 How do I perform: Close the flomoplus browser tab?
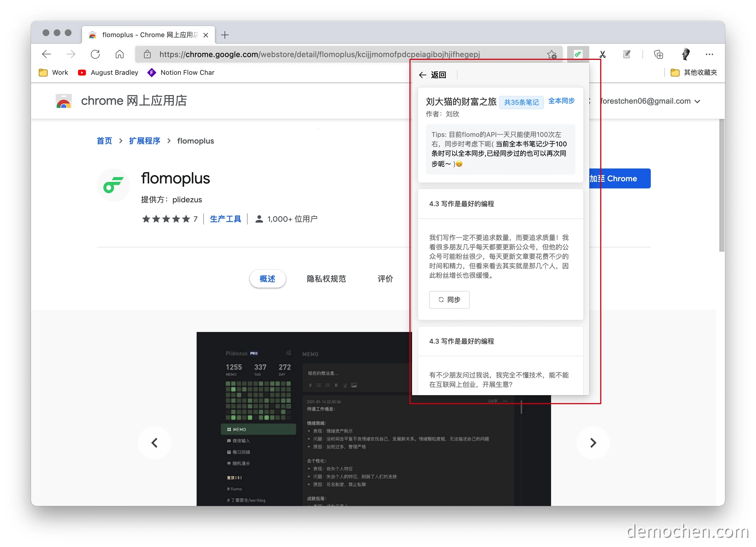click(206, 35)
